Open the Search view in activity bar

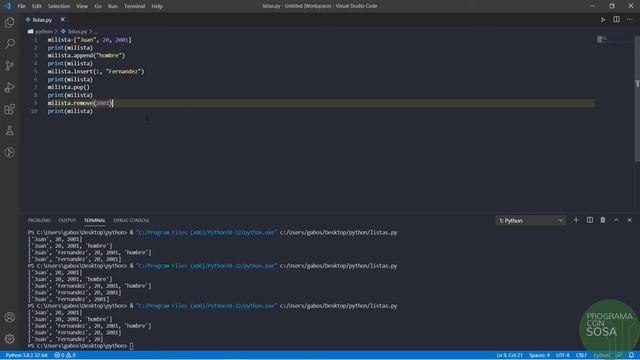pyautogui.click(x=9, y=44)
